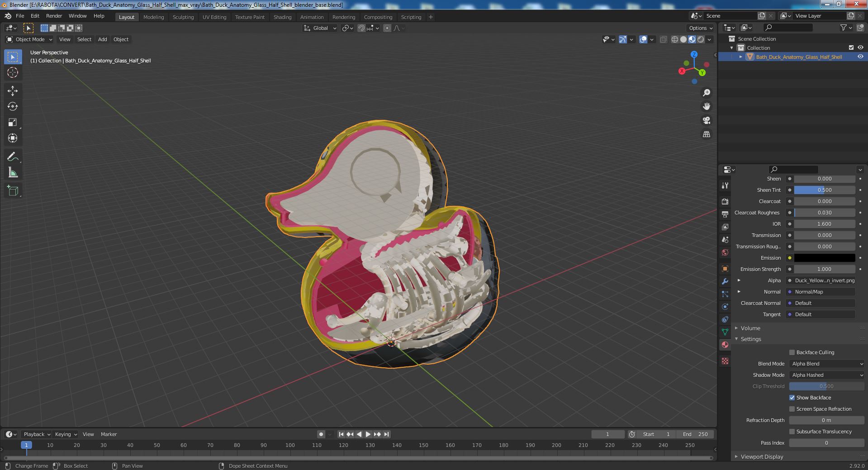
Task: Activate the Rotate tool
Action: (13, 107)
